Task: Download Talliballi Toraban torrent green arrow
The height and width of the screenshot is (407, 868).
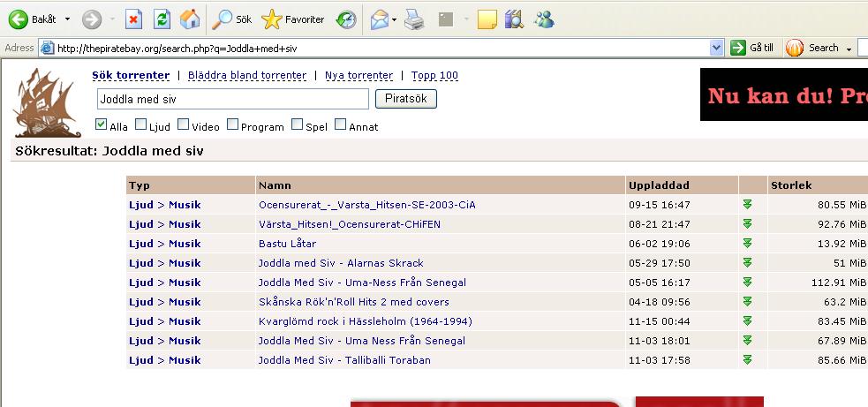Action: click(747, 359)
